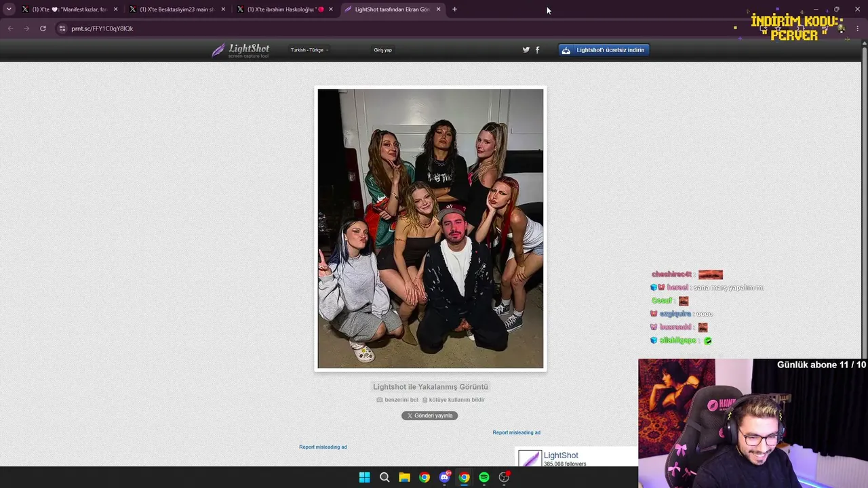Reload the current page
This screenshot has width=868, height=488.
click(x=43, y=28)
